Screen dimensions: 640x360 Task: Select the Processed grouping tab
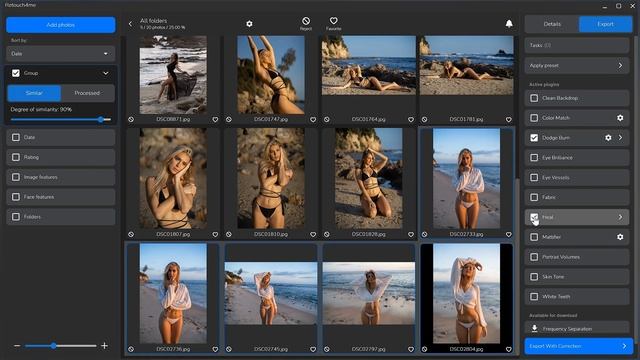click(87, 93)
